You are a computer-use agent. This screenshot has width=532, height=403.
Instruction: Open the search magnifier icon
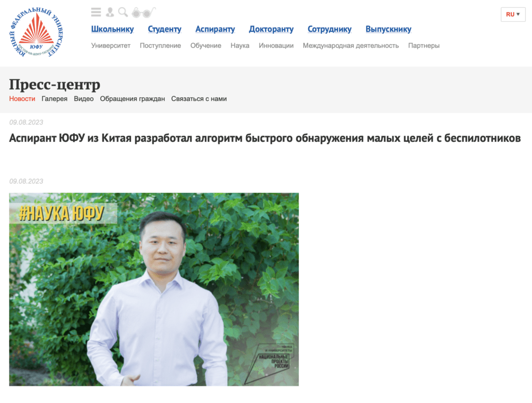coord(123,12)
